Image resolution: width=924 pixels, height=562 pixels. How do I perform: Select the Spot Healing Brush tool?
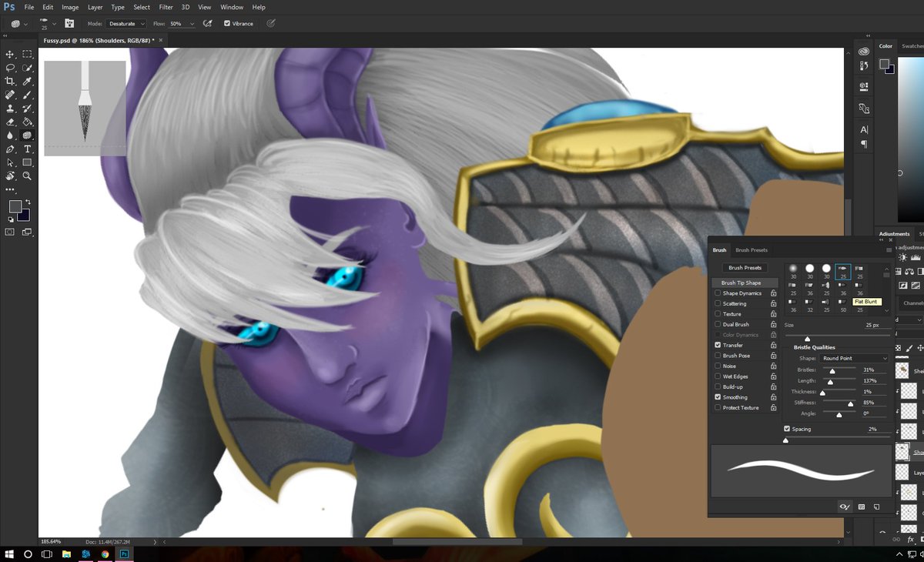(x=10, y=95)
